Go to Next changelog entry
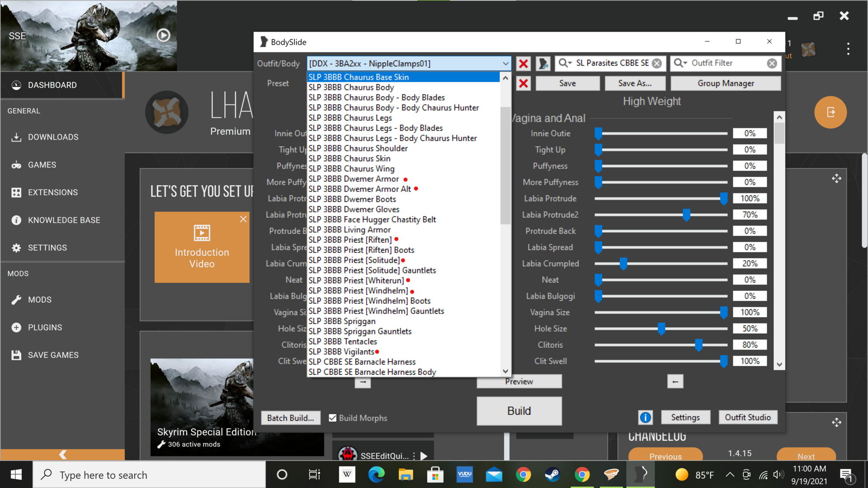This screenshot has width=868, height=488. (806, 455)
